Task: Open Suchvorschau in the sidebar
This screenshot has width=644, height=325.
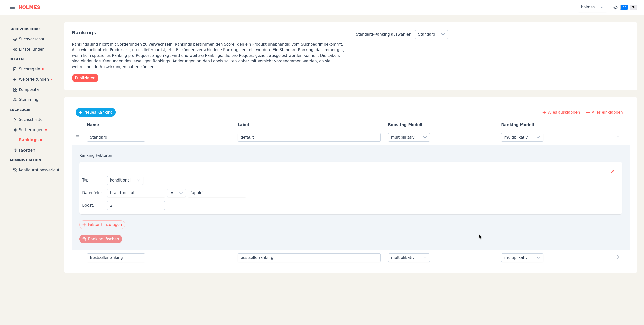Action: [32, 39]
